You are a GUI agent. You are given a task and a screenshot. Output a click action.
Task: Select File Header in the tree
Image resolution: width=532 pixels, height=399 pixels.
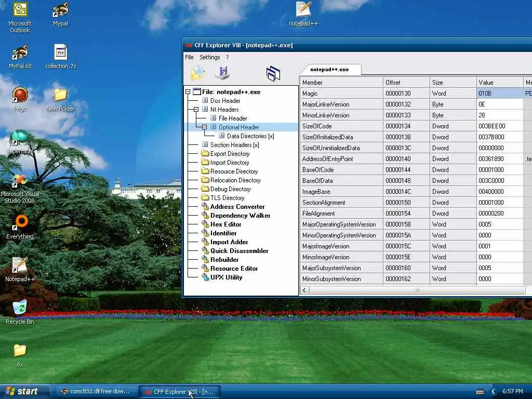(x=233, y=118)
